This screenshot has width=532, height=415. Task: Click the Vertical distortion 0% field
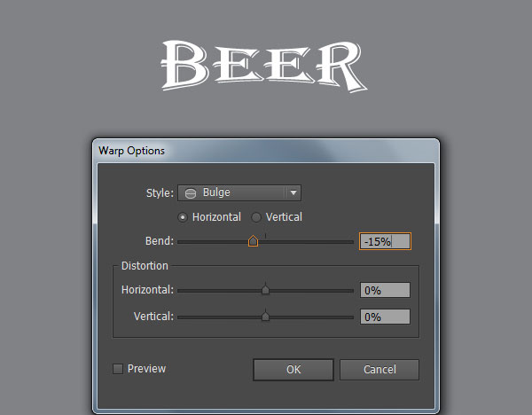[x=385, y=317]
